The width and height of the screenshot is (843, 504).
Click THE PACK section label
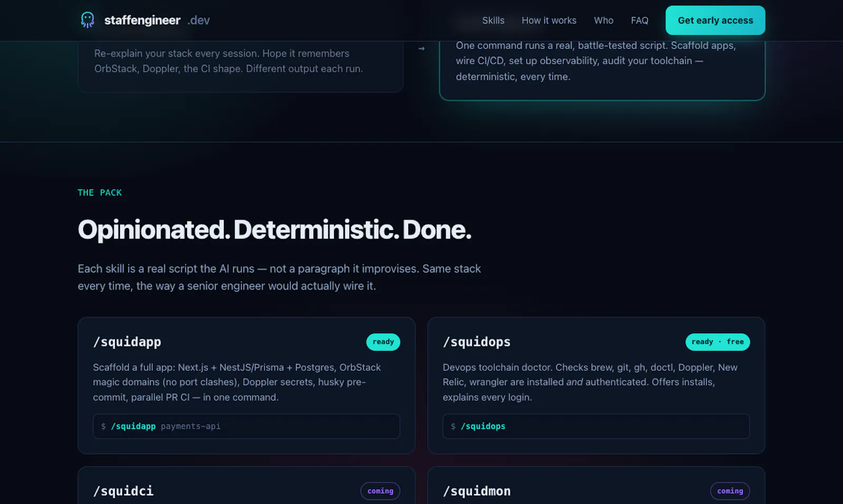click(x=100, y=193)
